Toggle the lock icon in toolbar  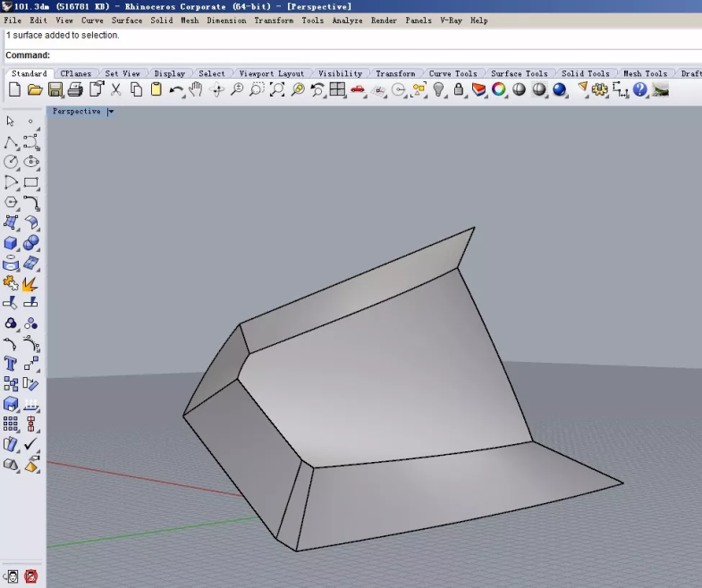tap(459, 89)
